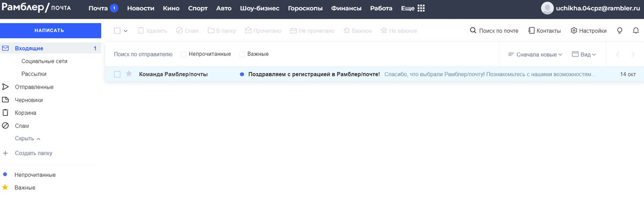This screenshot has width=644, height=203.
Task: Click the Входящие envelope icon
Action: pyautogui.click(x=6, y=48)
